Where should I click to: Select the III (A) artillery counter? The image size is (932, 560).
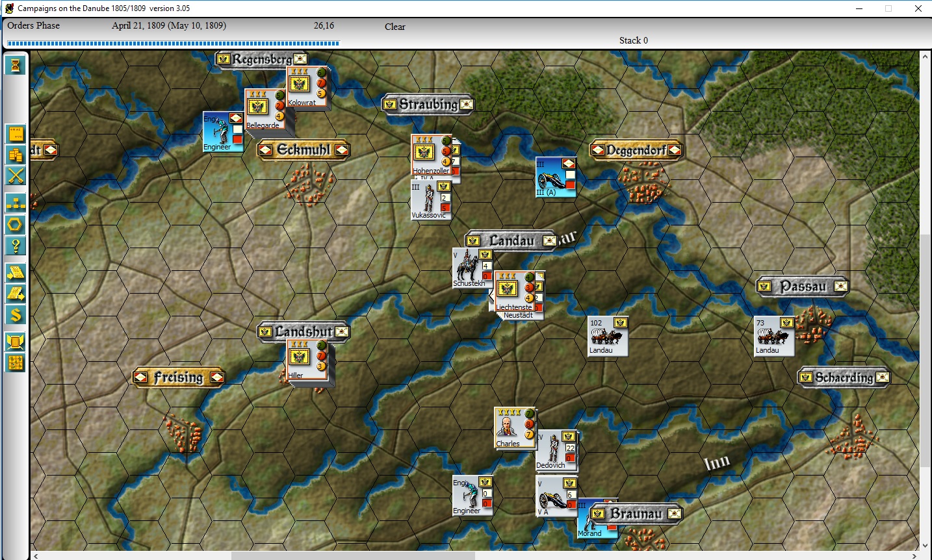556,177
